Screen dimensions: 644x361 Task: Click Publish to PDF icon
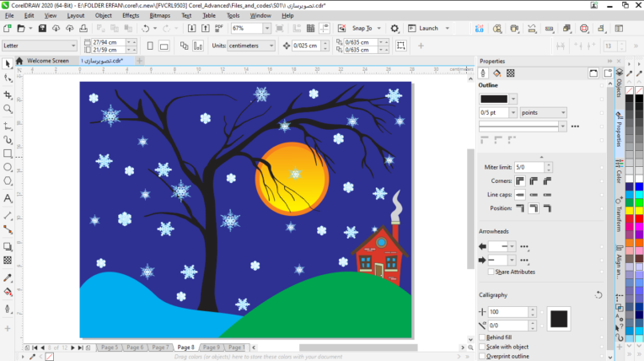coord(219,29)
